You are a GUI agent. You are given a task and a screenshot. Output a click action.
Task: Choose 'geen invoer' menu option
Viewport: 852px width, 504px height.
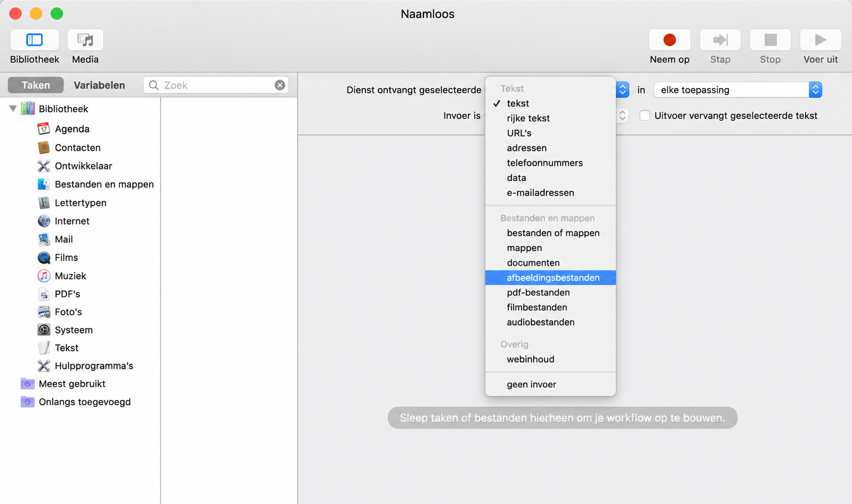[x=550, y=384]
